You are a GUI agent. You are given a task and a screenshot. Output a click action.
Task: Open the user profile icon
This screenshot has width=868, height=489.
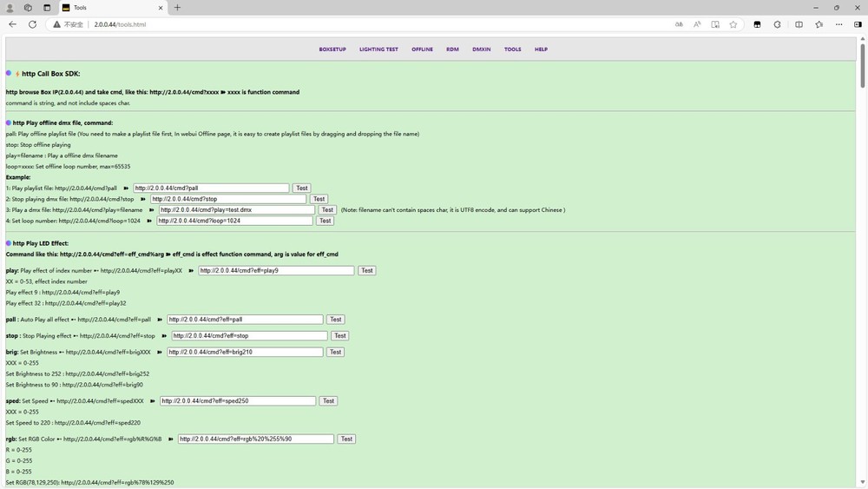[10, 8]
